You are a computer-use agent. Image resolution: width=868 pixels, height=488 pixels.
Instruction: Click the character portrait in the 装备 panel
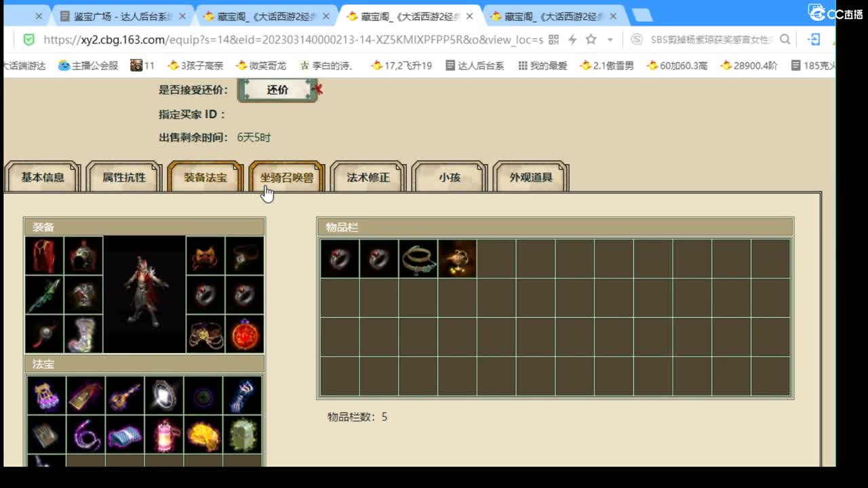pyautogui.click(x=144, y=295)
